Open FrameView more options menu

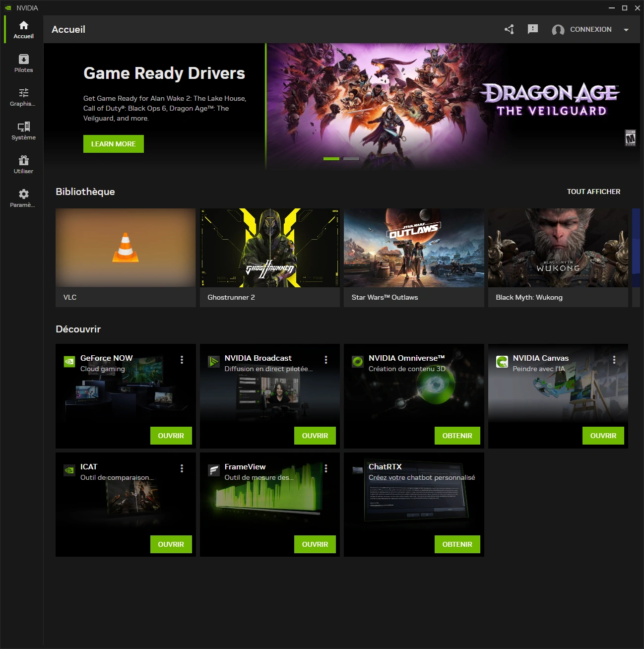326,468
